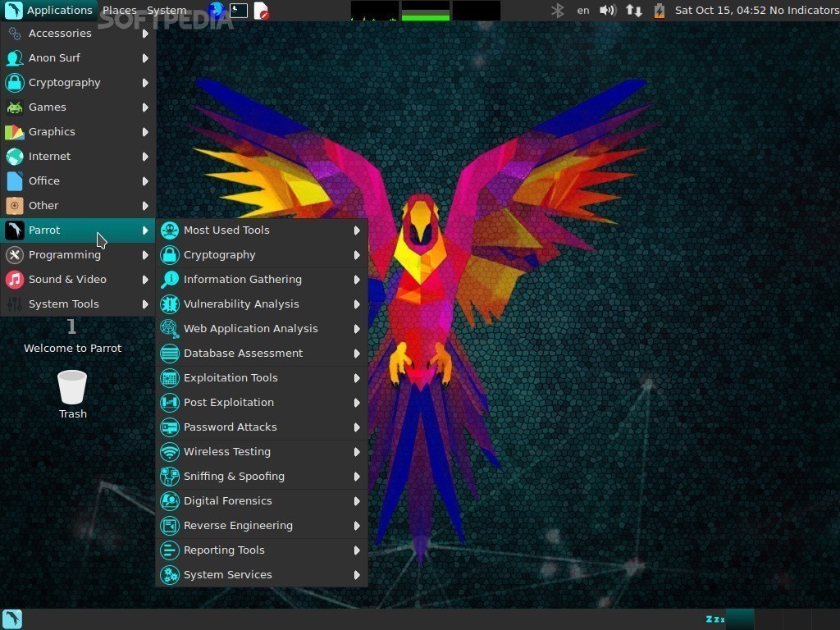Click the Bluetooth tray icon
This screenshot has width=840, height=630.
(558, 10)
